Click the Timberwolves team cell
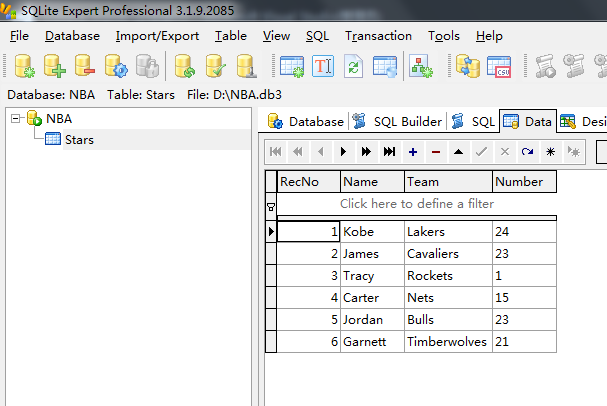Viewport: 607px width, 406px height. pyautogui.click(x=448, y=342)
